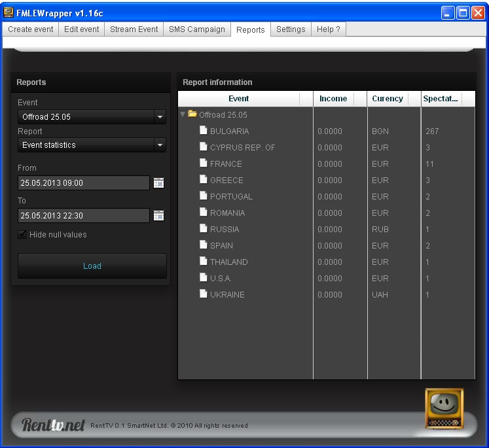Click the UAH currency cell

pyautogui.click(x=380, y=295)
